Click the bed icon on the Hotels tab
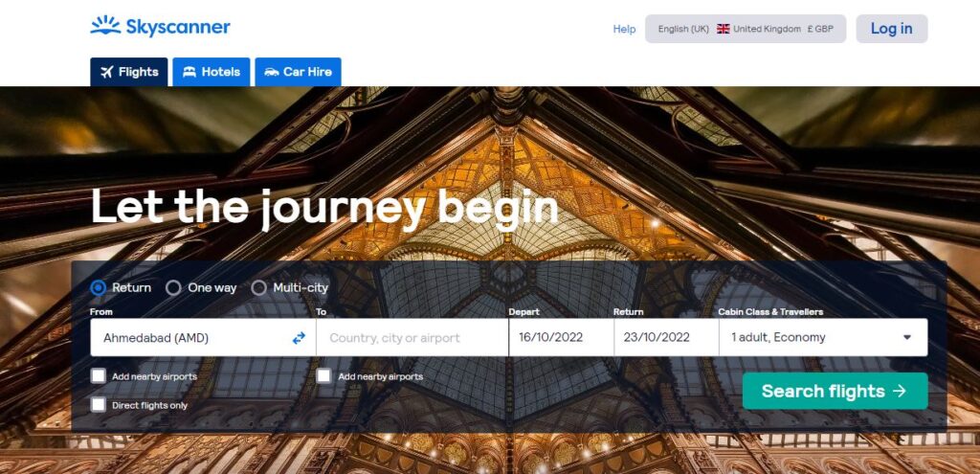Image resolution: width=980 pixels, height=474 pixels. (x=189, y=72)
